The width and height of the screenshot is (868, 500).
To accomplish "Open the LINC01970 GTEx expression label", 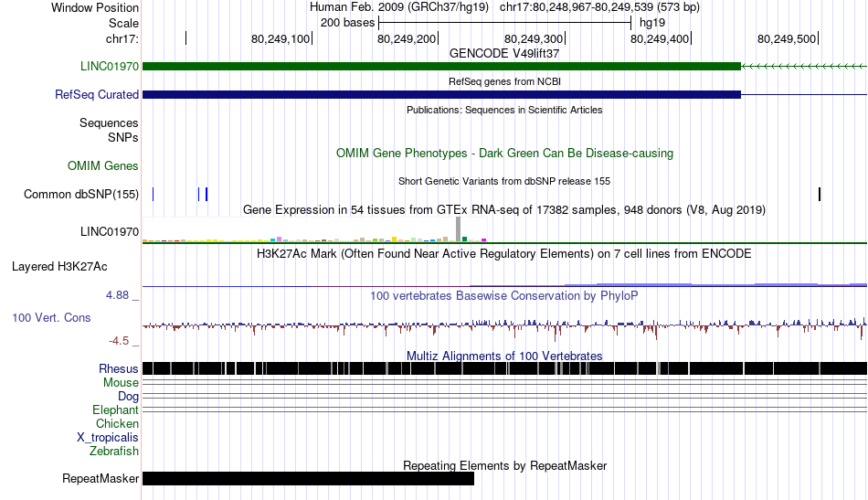I will 110,231.
